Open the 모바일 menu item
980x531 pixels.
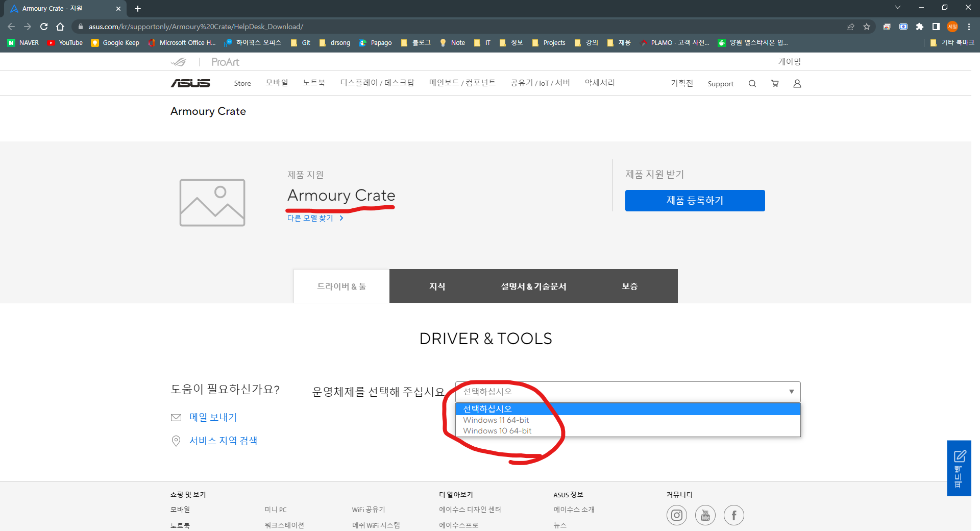[277, 83]
